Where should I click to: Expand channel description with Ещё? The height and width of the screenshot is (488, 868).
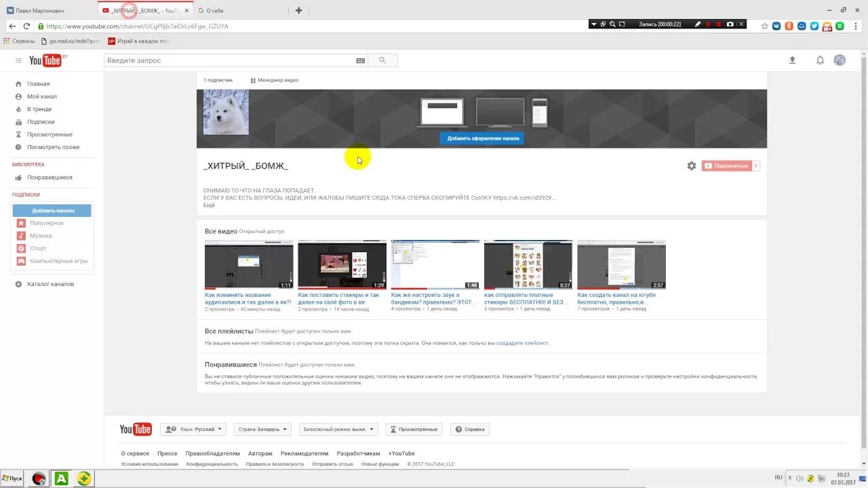[x=209, y=205]
